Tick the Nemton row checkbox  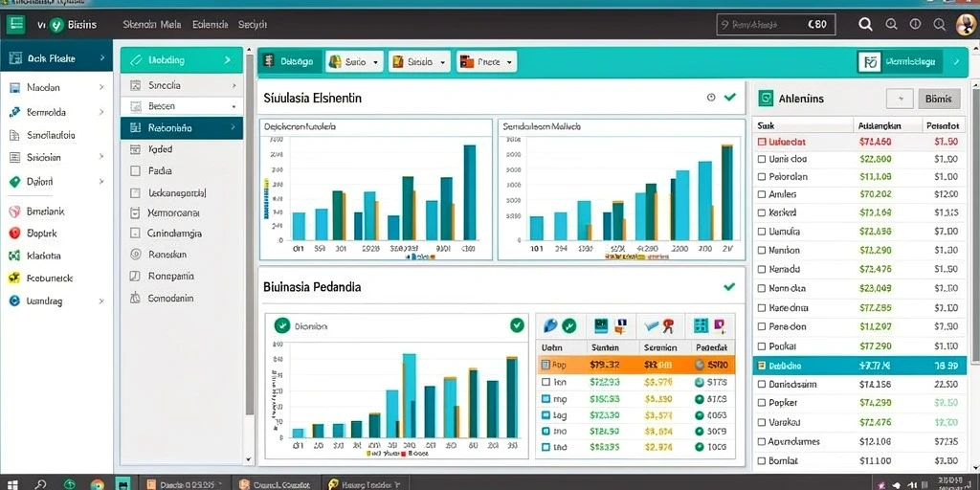pyautogui.click(x=761, y=251)
